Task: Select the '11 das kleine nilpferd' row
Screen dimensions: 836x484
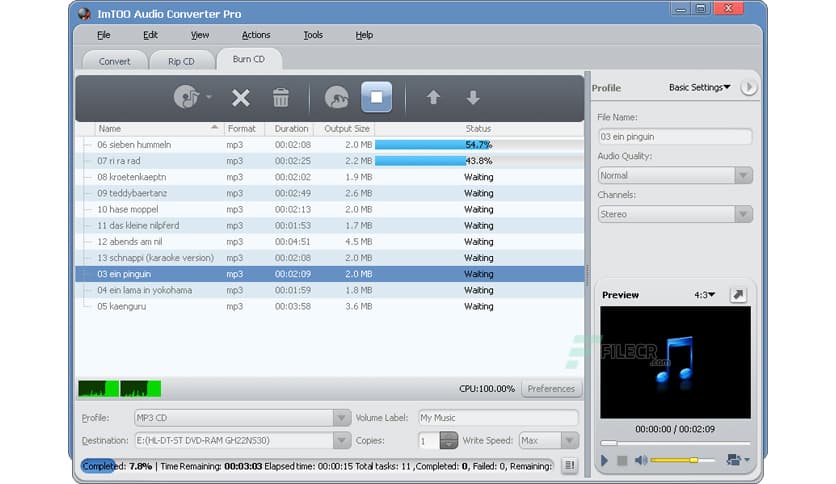Action: click(329, 225)
